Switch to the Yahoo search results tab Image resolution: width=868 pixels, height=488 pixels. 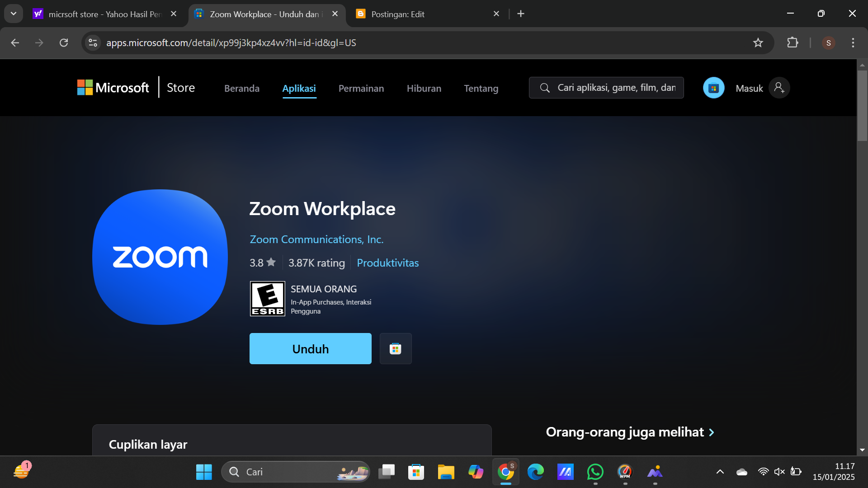click(x=104, y=14)
